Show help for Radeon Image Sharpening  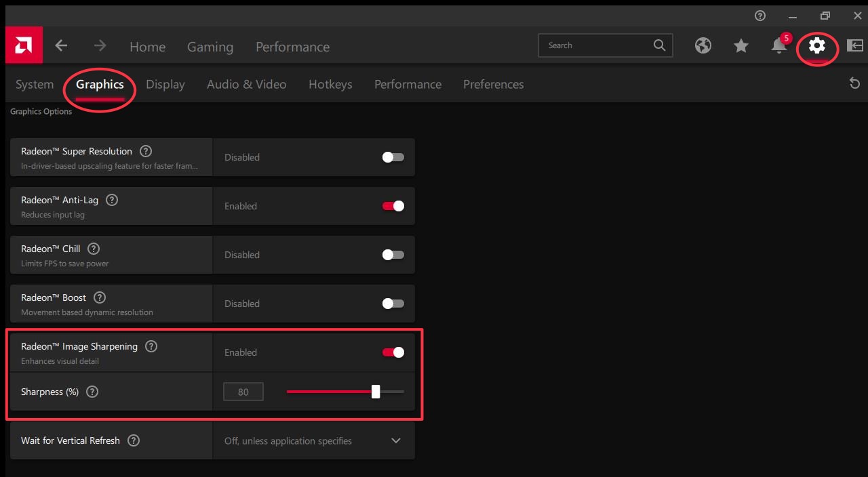click(151, 346)
